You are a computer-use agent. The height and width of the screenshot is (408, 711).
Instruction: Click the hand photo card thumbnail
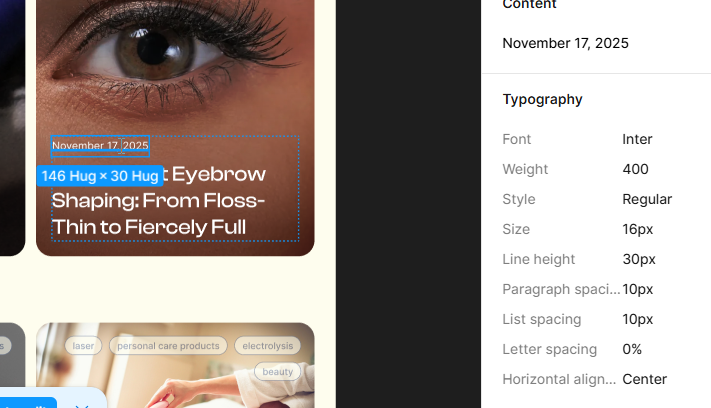pos(175,365)
